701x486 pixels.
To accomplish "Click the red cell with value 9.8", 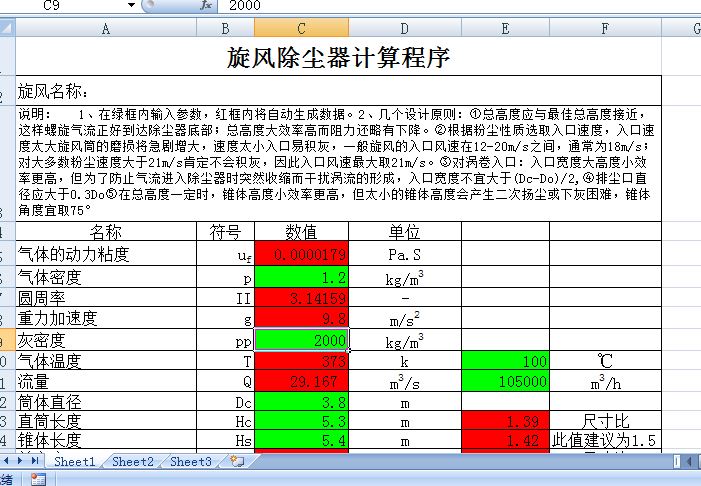I will pos(301,318).
